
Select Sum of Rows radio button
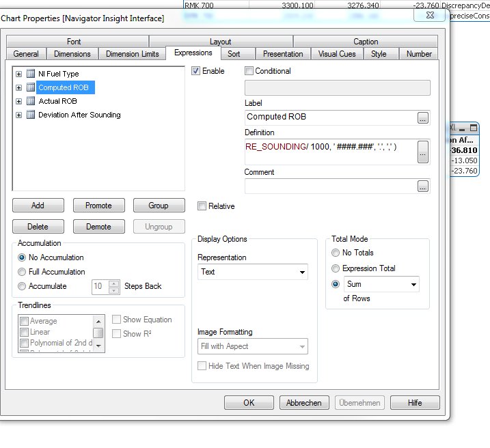click(x=336, y=284)
